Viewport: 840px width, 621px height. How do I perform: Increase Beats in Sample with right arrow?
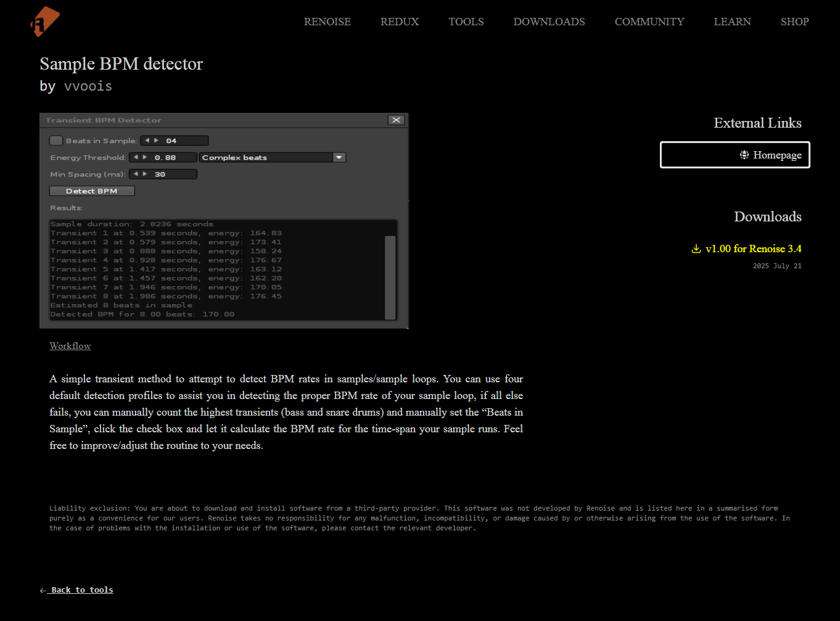click(x=156, y=141)
